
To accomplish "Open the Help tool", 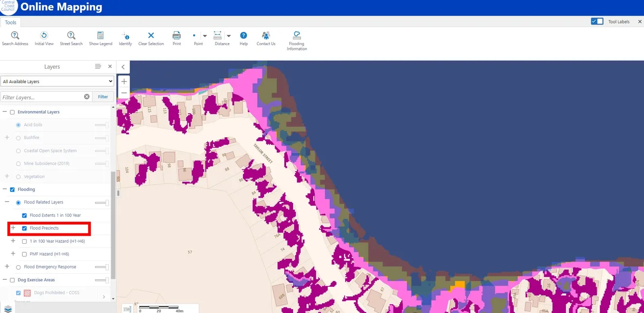I will pos(244,39).
